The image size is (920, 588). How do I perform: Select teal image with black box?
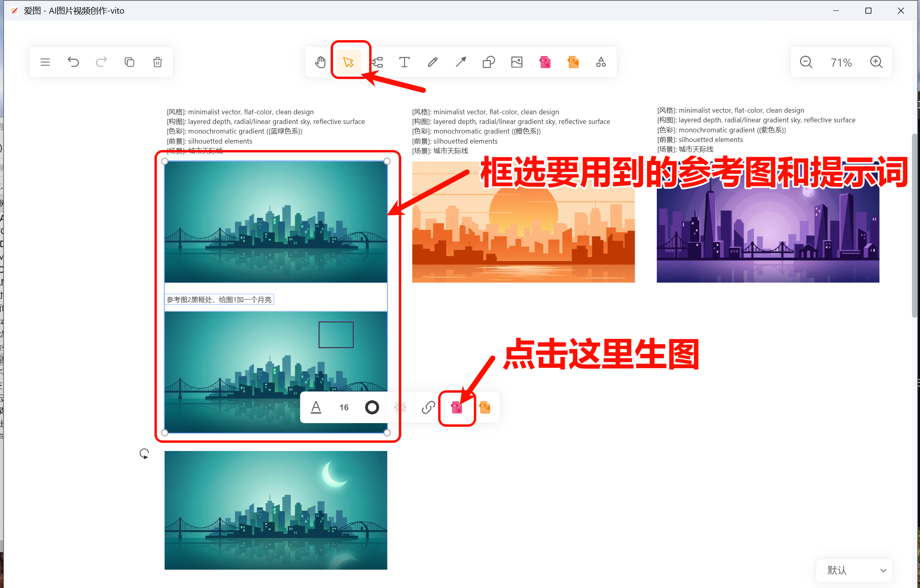pos(276,372)
